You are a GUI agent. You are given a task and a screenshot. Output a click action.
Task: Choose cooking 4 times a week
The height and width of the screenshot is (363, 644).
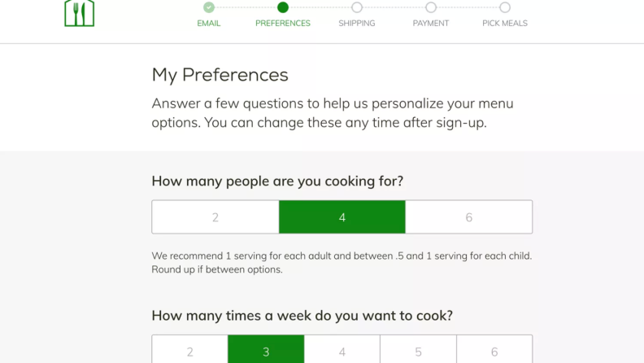click(x=342, y=349)
